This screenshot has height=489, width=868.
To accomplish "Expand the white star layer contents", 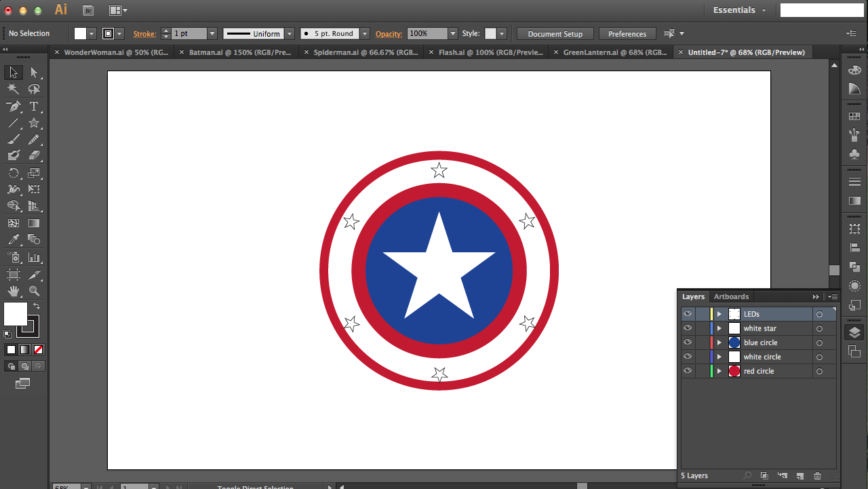I will point(719,328).
